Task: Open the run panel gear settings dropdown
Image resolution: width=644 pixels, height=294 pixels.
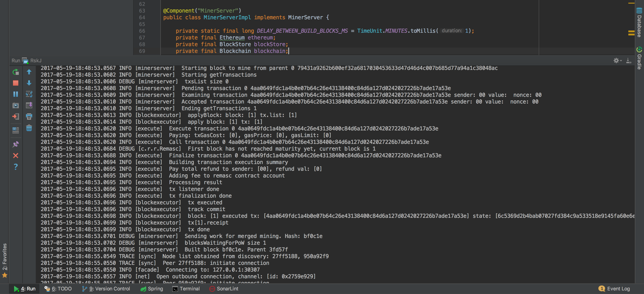Action: coord(617,60)
